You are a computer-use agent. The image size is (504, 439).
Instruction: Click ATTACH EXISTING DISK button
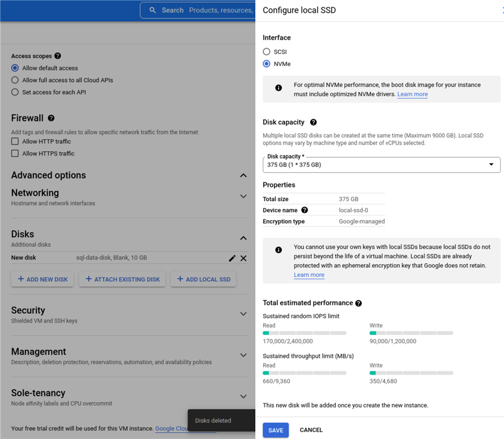122,279
